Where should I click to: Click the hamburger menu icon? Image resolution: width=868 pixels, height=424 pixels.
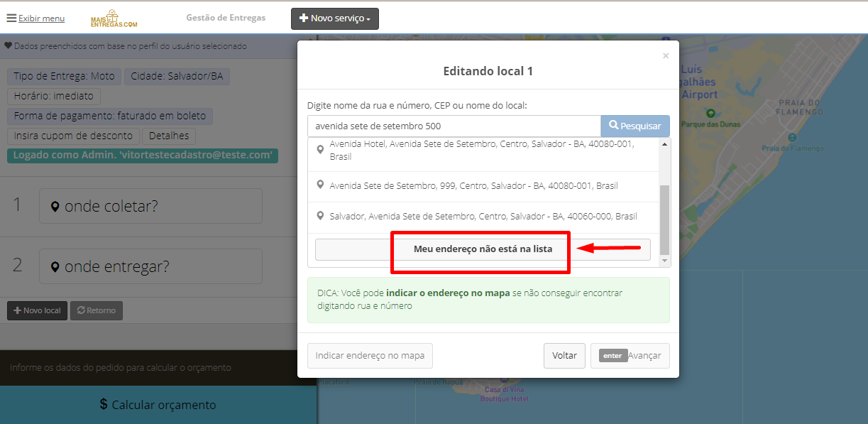(11, 18)
